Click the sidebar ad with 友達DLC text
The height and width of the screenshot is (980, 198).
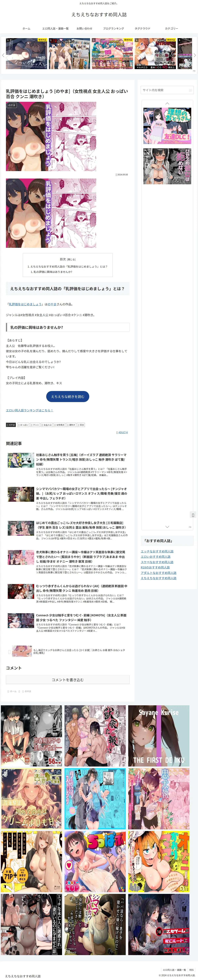167,126
